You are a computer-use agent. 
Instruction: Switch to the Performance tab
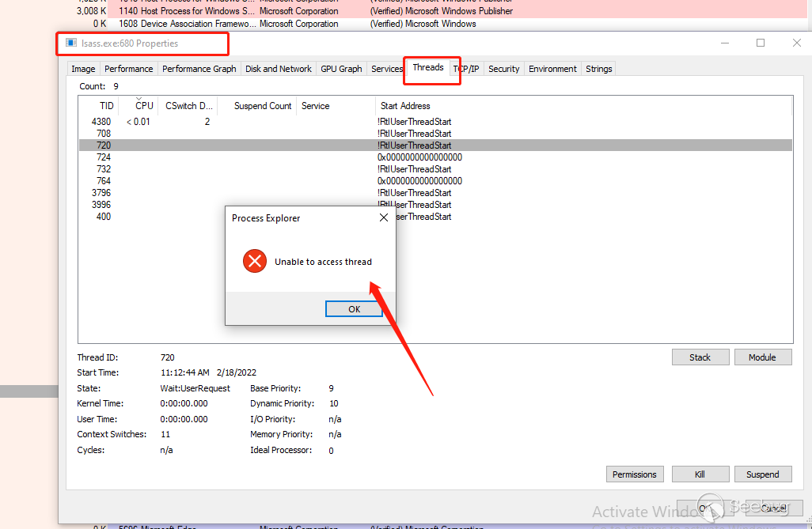click(128, 69)
